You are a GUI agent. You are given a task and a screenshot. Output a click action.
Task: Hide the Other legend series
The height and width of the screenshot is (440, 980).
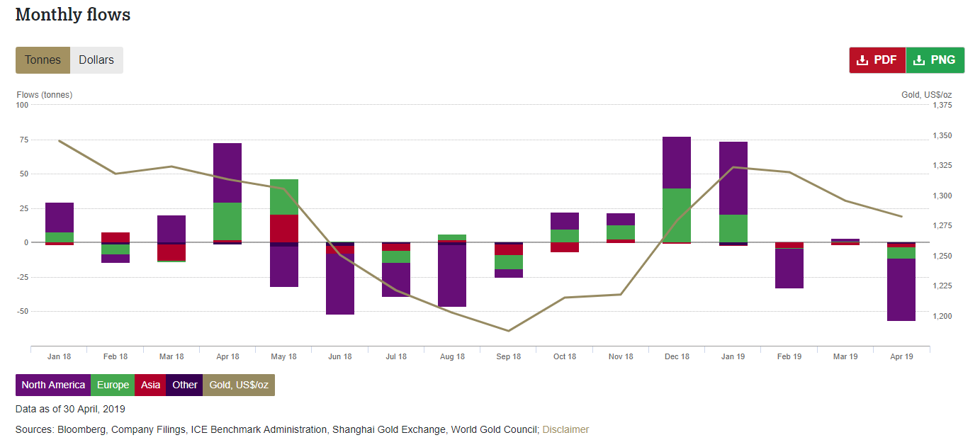point(184,385)
